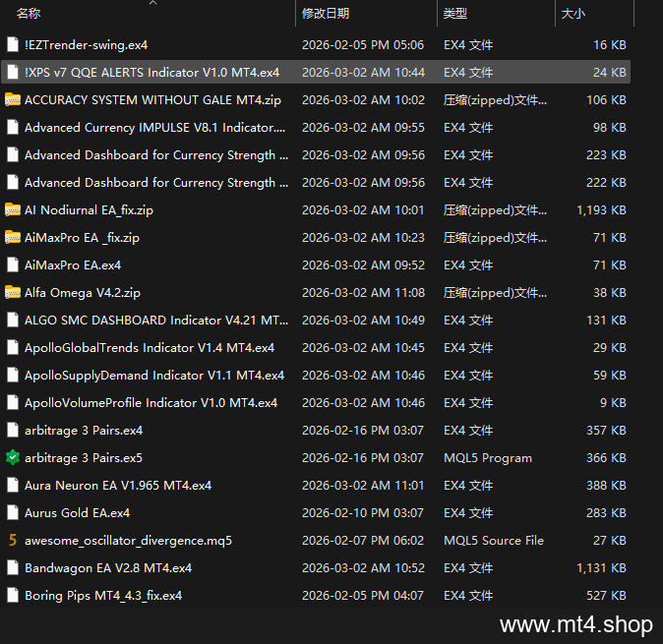Select Bandwagon EA V2.8 MT4.ex4
Viewport: 663px width, 644px height.
click(x=108, y=567)
